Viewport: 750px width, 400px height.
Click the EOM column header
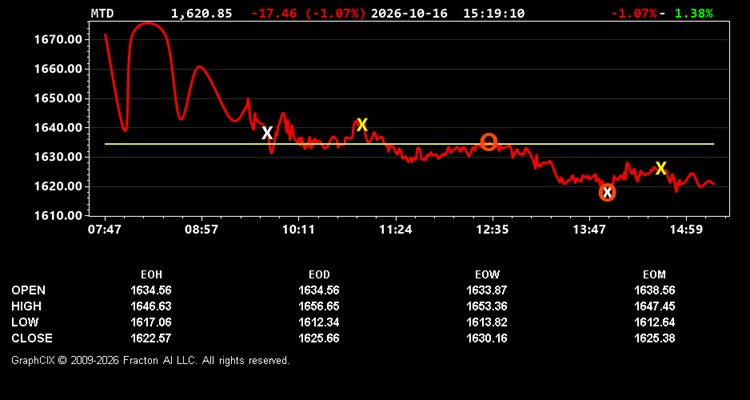click(x=654, y=275)
